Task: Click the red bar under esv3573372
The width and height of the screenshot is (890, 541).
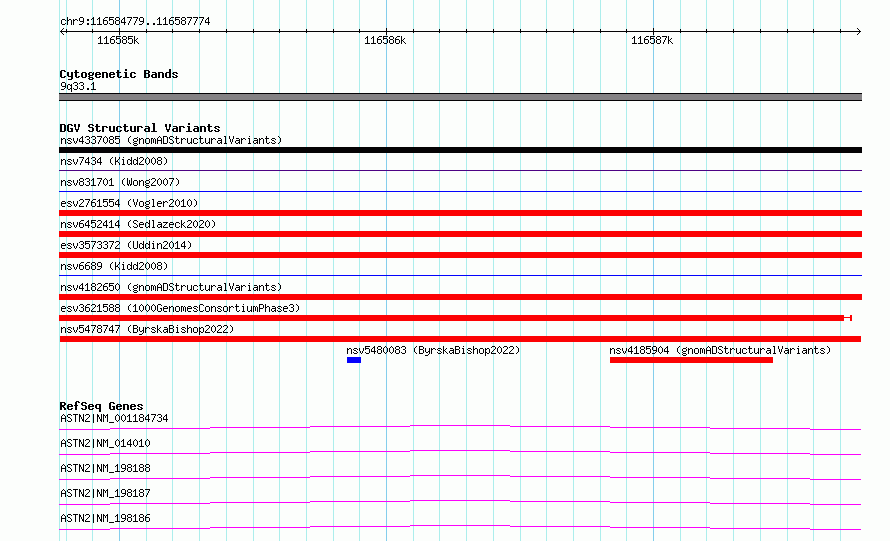Action: (x=460, y=255)
